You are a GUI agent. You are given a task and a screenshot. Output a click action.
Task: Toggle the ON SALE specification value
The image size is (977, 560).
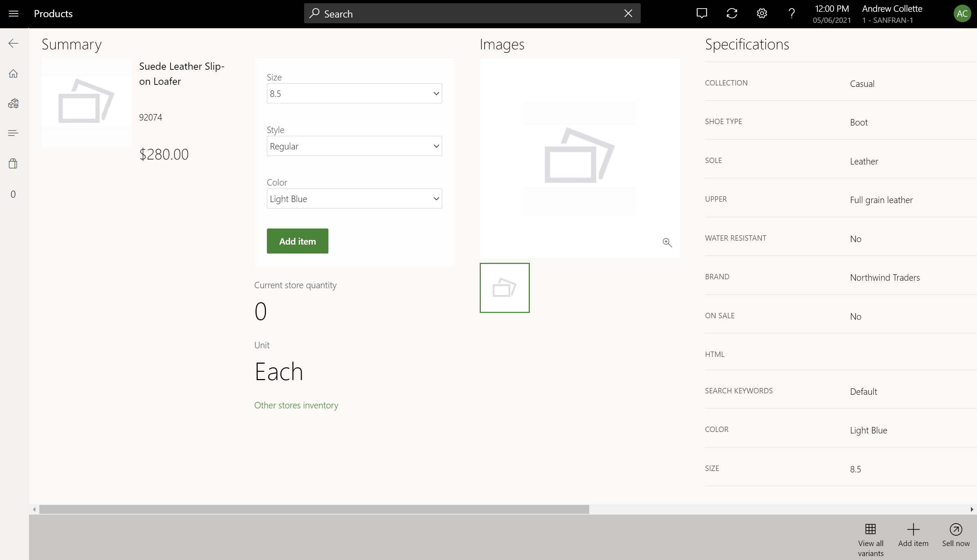coord(856,316)
